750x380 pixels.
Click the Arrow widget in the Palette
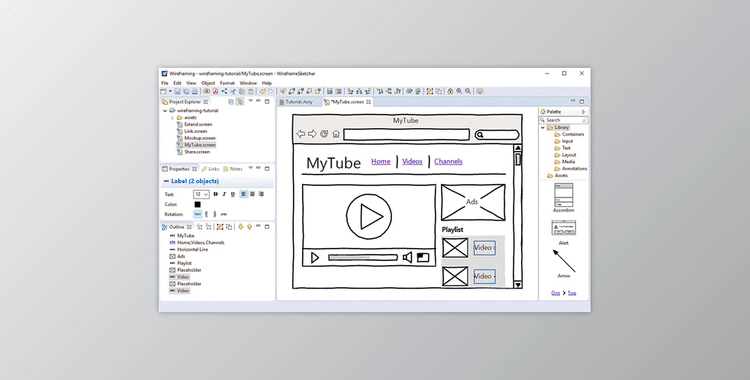point(564,264)
